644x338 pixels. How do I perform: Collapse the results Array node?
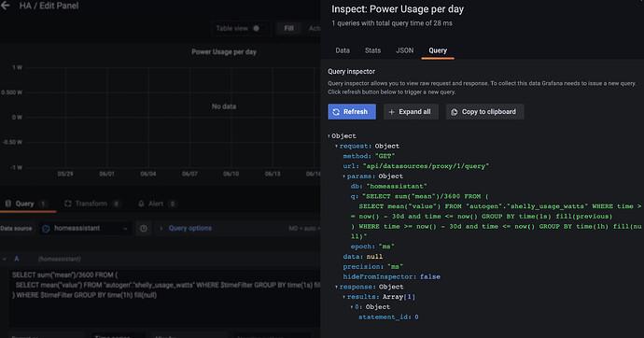pyautogui.click(x=344, y=297)
